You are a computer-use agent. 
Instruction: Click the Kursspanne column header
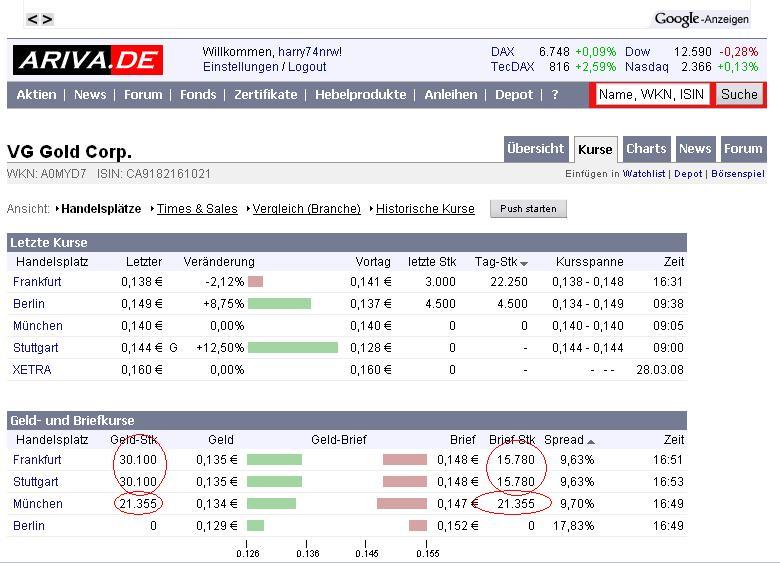point(589,262)
